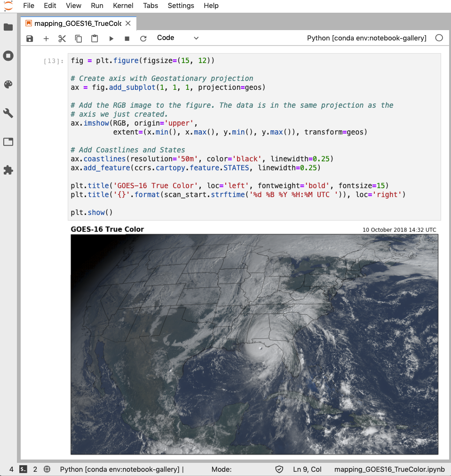Show running terminals and kernels panel
Image resolution: width=451 pixels, height=476 pixels.
pyautogui.click(x=8, y=56)
